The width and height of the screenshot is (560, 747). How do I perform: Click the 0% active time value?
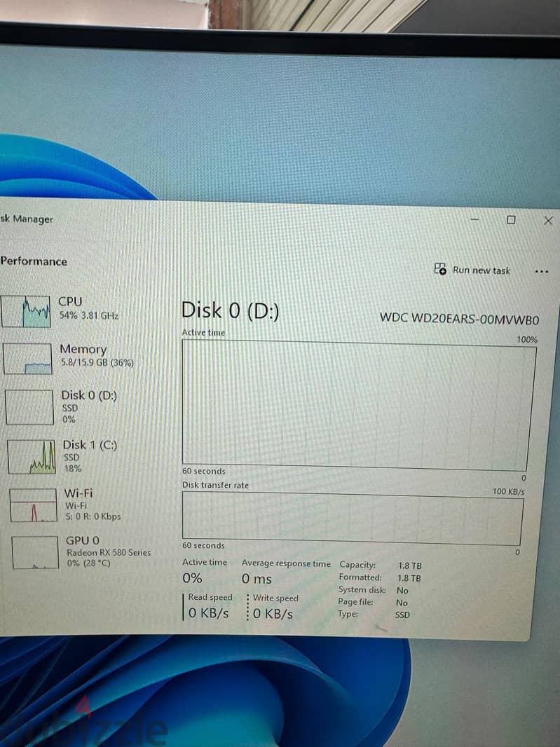click(x=192, y=578)
